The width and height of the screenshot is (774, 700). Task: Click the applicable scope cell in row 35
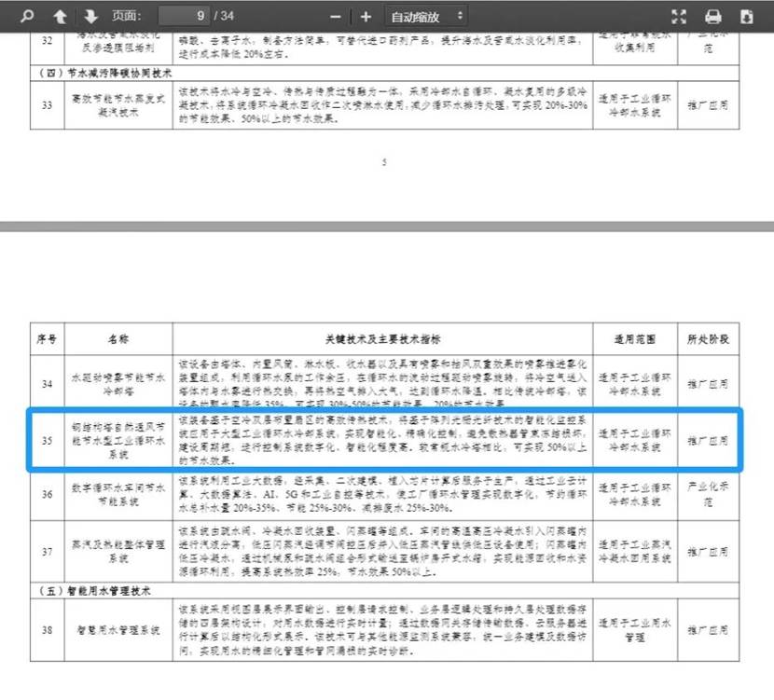(x=635, y=440)
